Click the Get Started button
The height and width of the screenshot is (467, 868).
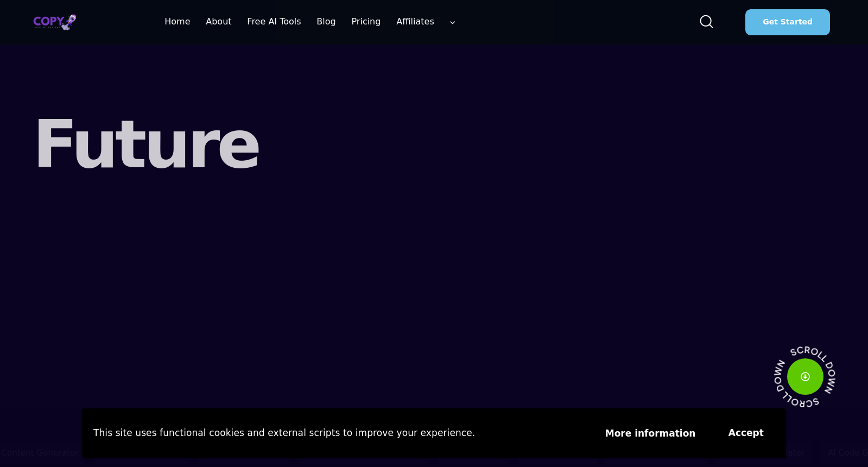coord(788,22)
